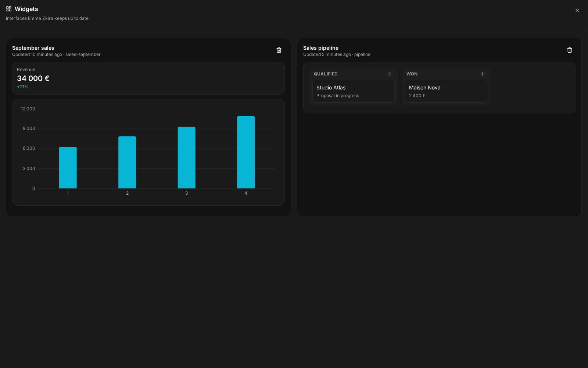The width and height of the screenshot is (588, 368).
Task: Open the Studio Atlas pipeline card
Action: pos(354,91)
